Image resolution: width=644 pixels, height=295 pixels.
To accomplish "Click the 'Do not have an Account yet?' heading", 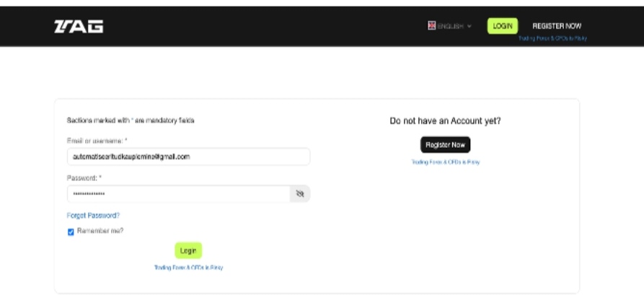I will (445, 120).
